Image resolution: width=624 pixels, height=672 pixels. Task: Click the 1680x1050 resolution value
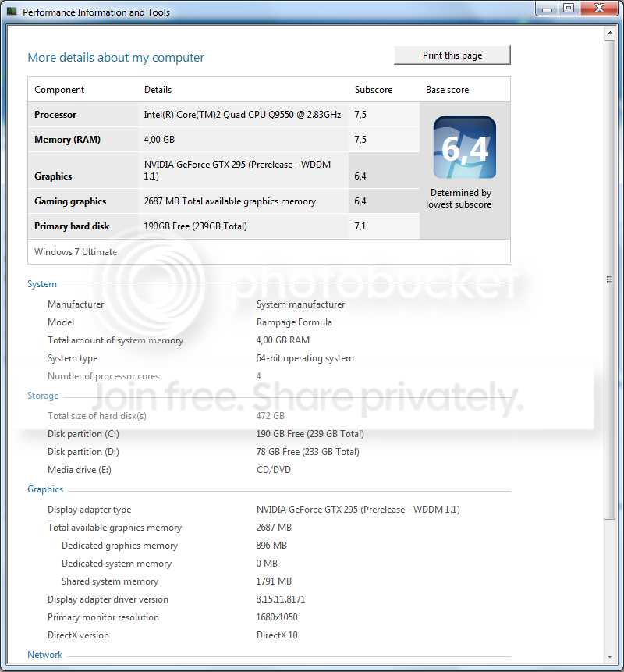(277, 617)
